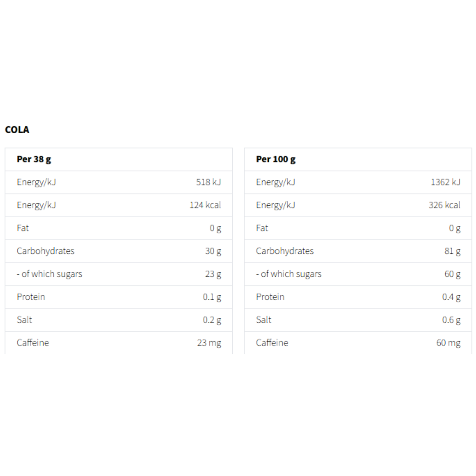Select the 0.2 g salt value

click(x=212, y=320)
